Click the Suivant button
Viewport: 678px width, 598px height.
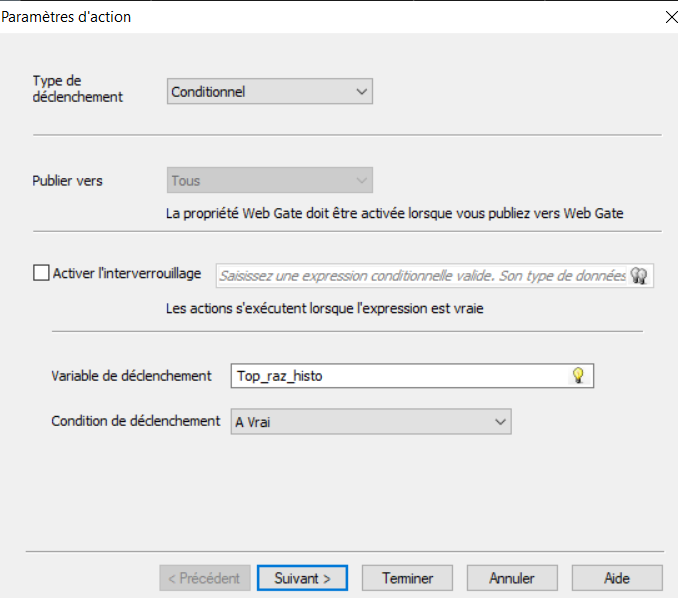(x=302, y=578)
